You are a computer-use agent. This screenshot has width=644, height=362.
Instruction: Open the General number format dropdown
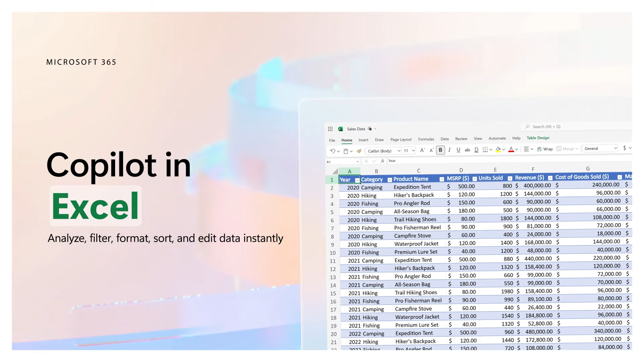[615, 148]
